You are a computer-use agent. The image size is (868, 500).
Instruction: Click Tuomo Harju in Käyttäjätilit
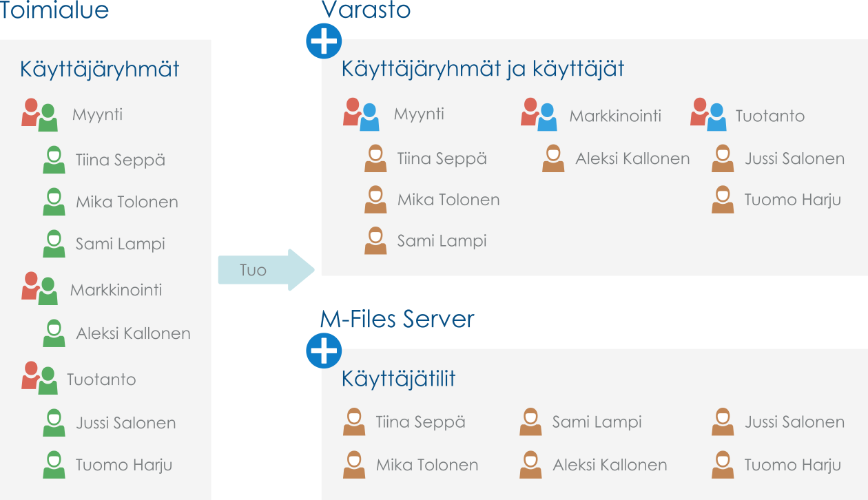[x=792, y=465]
